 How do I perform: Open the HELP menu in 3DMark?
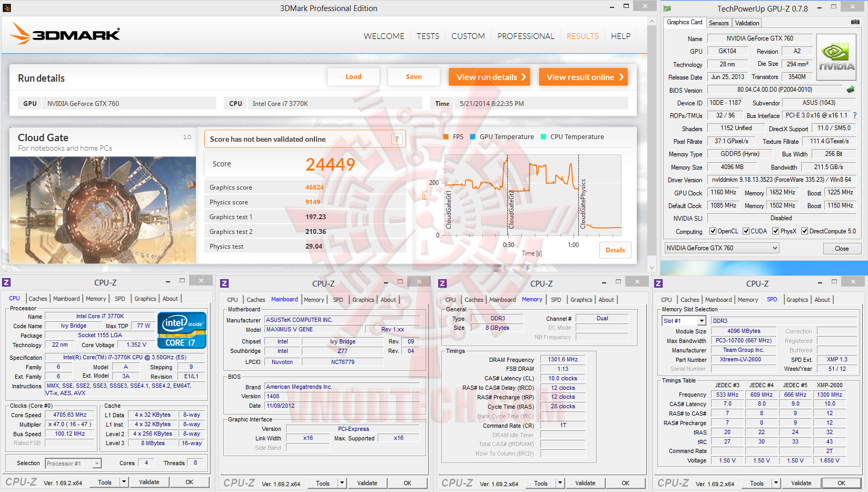[620, 36]
